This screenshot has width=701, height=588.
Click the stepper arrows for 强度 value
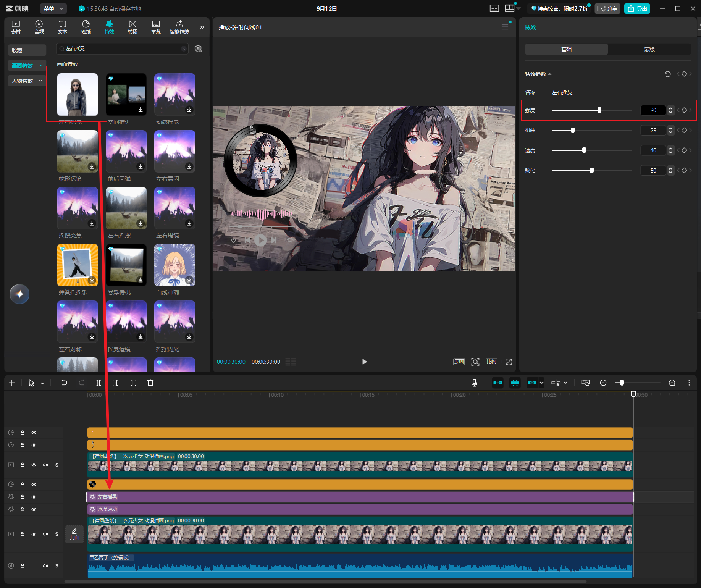point(670,110)
